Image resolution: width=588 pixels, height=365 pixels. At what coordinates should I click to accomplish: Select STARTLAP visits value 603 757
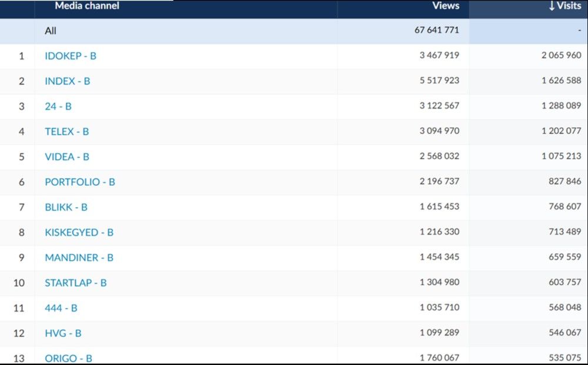coord(564,282)
